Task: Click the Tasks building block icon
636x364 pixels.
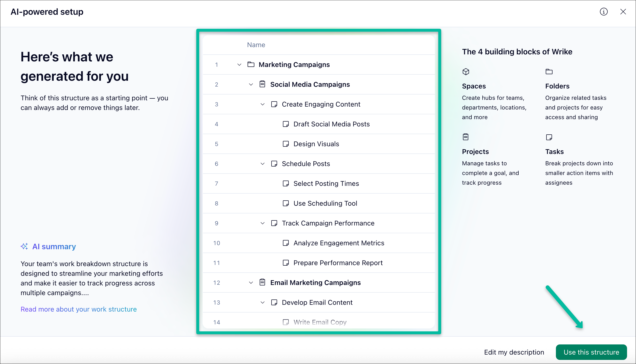Action: click(549, 137)
